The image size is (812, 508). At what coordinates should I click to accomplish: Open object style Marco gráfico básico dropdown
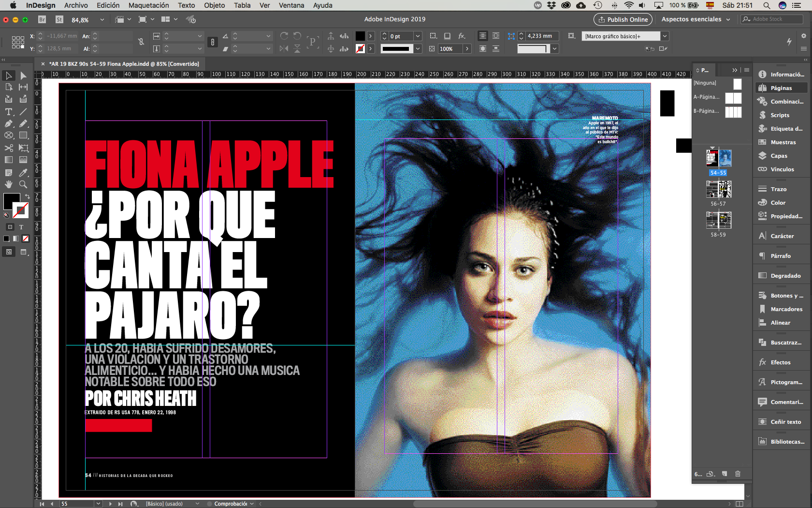click(x=665, y=36)
